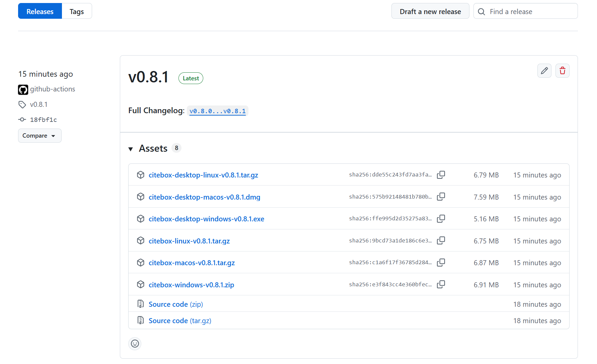Copy SHA256 for citebox-windows-v0.8.1.zip
This screenshot has width=597, height=364.
coord(441,284)
